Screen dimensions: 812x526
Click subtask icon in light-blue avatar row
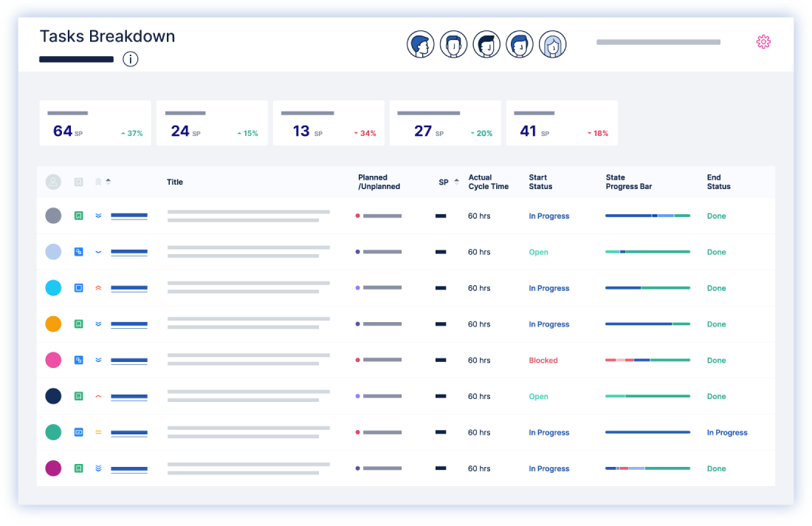point(79,252)
